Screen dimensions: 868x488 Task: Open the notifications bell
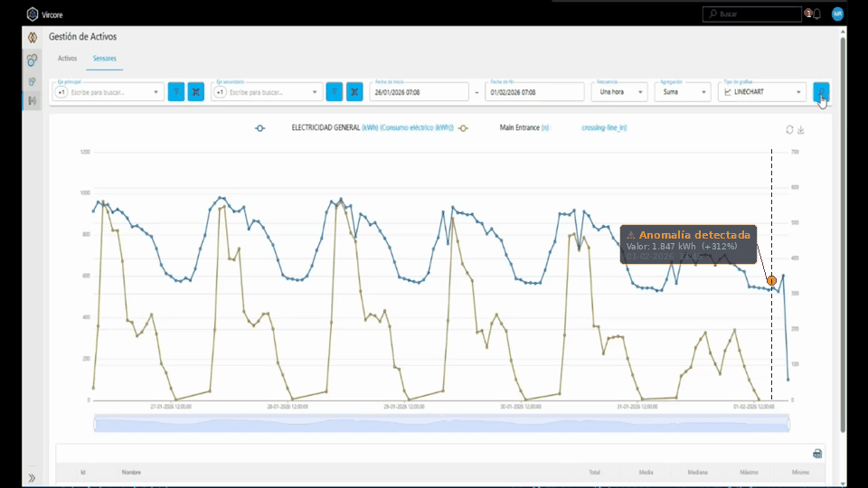coord(816,14)
